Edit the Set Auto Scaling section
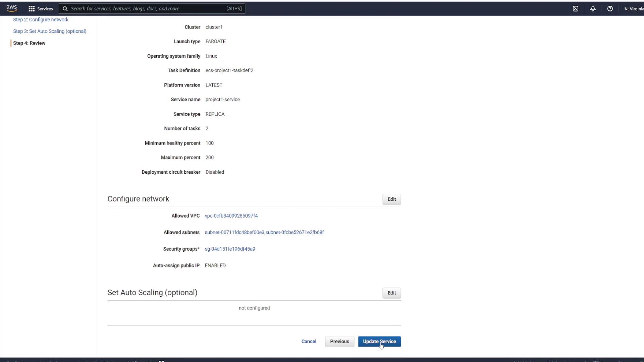 pyautogui.click(x=391, y=293)
